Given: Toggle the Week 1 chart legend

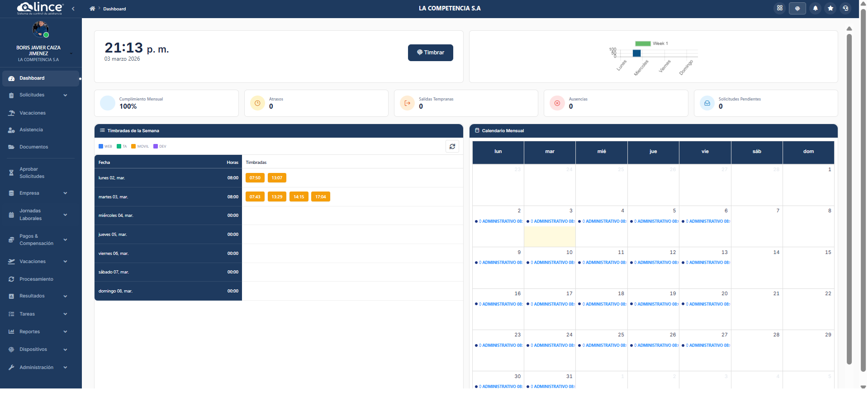Looking at the screenshot, I should [x=651, y=43].
